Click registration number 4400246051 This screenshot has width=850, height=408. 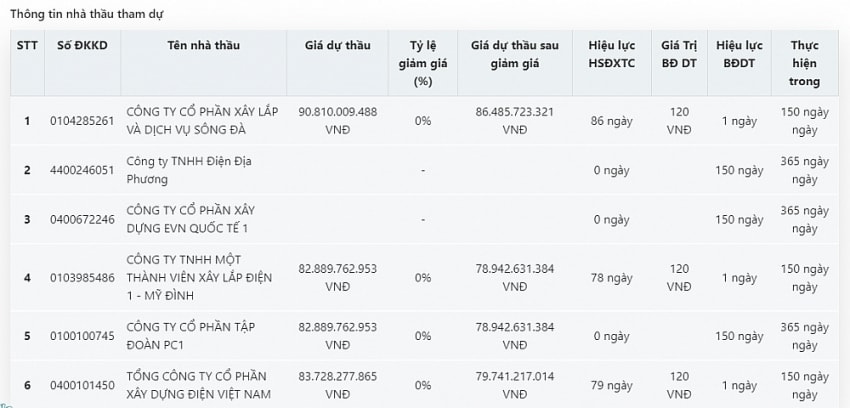82,170
